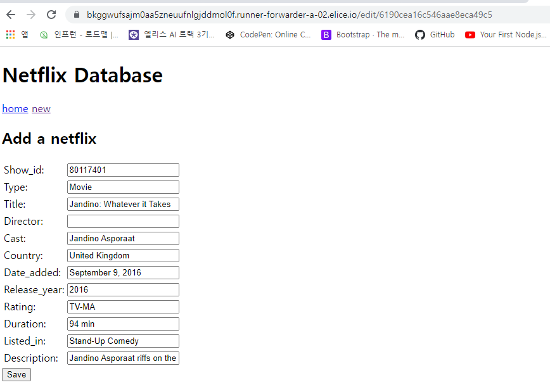Screen dimensions: 550x392
Task: Click the Listed_in: label
Action: tap(25, 341)
